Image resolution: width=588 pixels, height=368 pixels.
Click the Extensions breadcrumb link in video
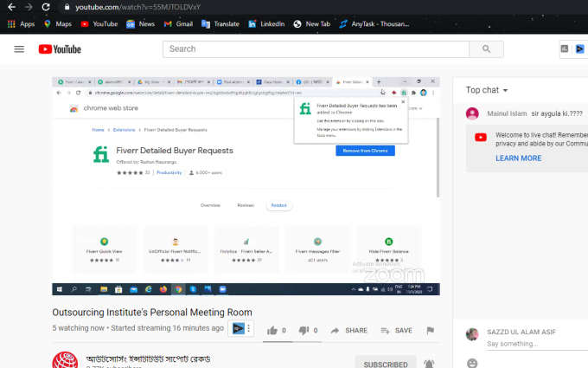pos(124,130)
